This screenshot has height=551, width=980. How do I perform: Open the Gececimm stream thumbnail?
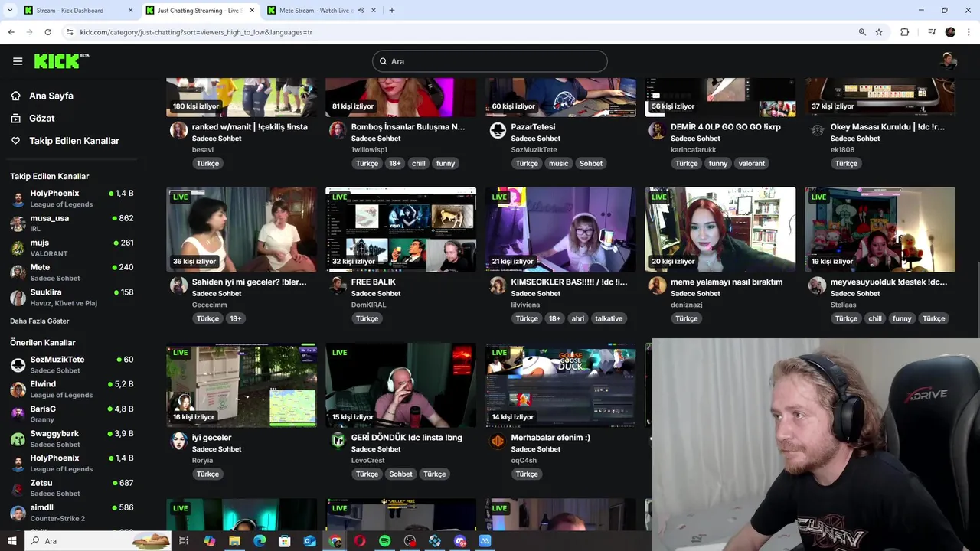click(241, 230)
